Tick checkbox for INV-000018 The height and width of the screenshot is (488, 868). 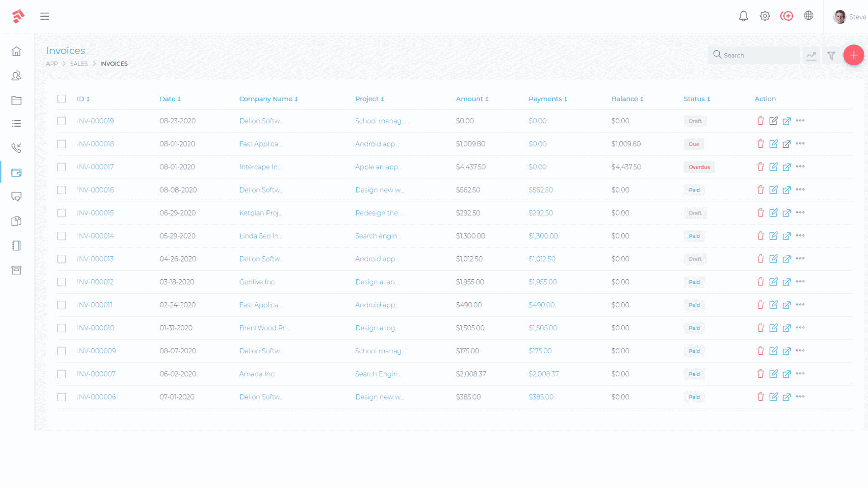pyautogui.click(x=61, y=144)
